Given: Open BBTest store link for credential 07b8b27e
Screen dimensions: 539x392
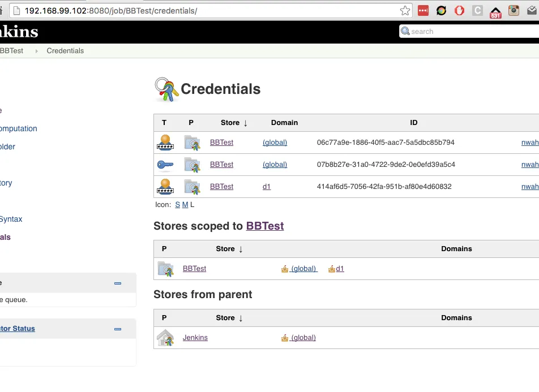Looking at the screenshot, I should [x=222, y=164].
